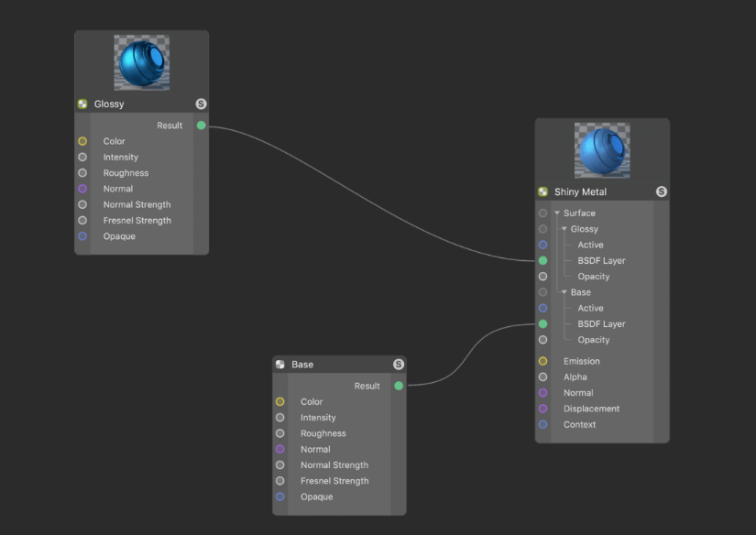Viewport: 756px width, 535px height.
Task: Click the Displacement port on Shiny Metal
Action: coord(543,409)
